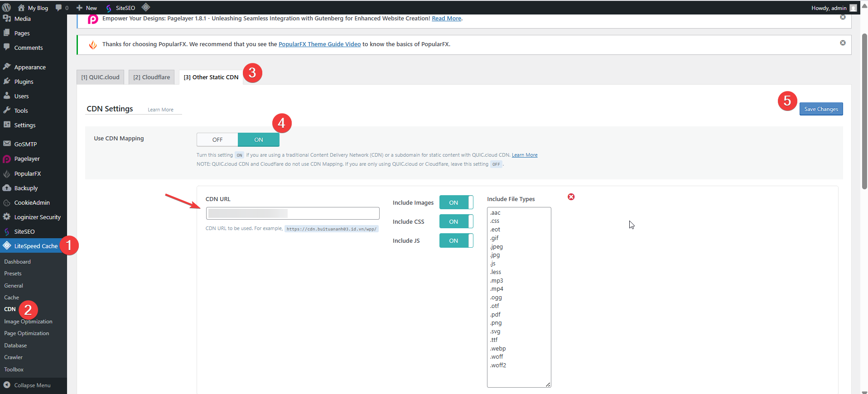Dismiss the PopularFX notice
868x394 pixels.
point(843,43)
